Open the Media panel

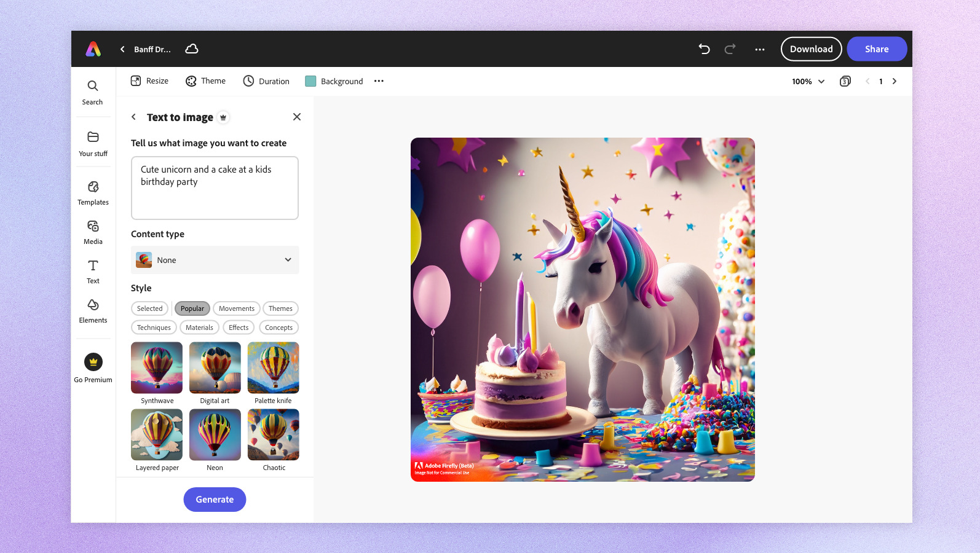point(93,232)
